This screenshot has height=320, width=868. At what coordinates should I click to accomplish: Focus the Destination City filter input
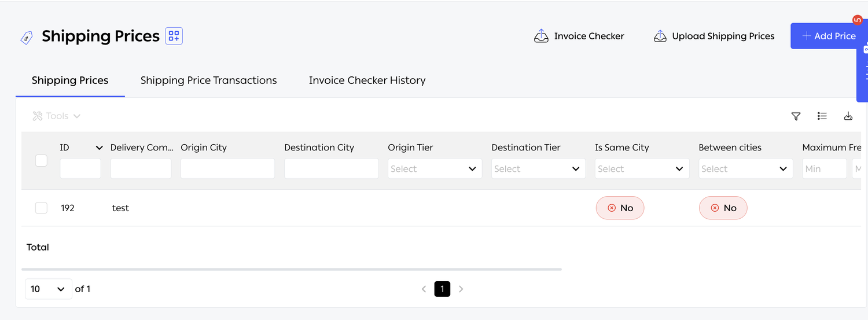pyautogui.click(x=331, y=168)
